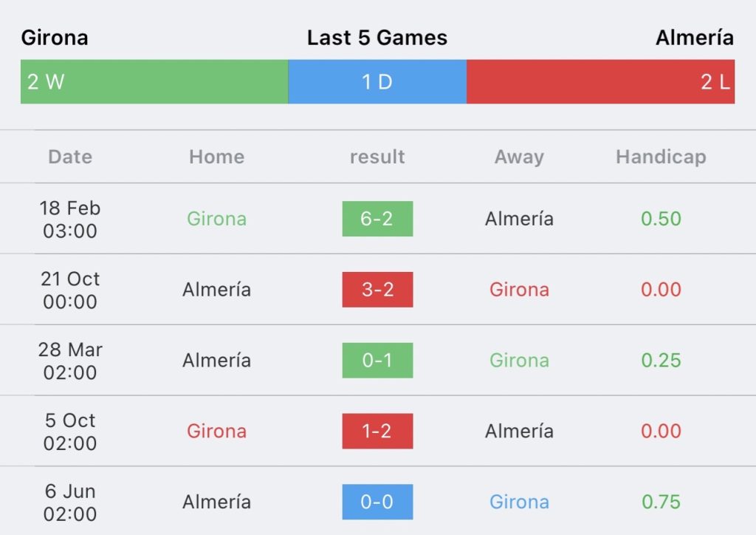Open the red 1-2 result badge

coord(377,432)
